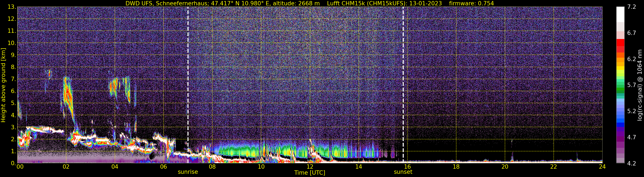
Task: Click the '00' tick on the time axis
Action: click(20, 167)
